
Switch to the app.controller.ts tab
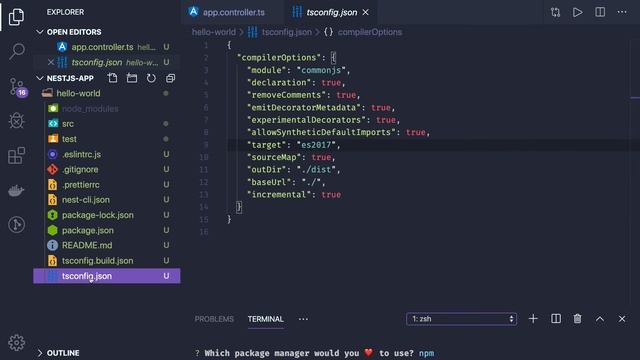233,12
